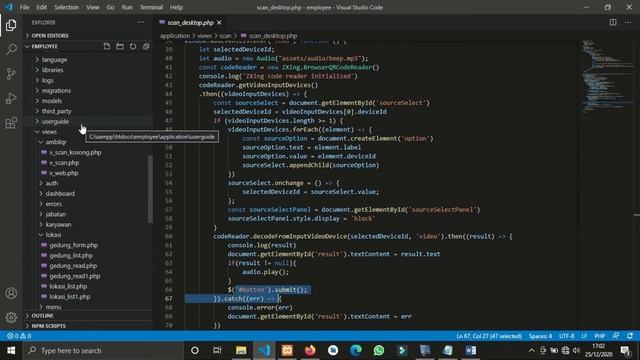Change Spaces: 4 indentation setting
This screenshot has height=360, width=640.
coord(540,336)
